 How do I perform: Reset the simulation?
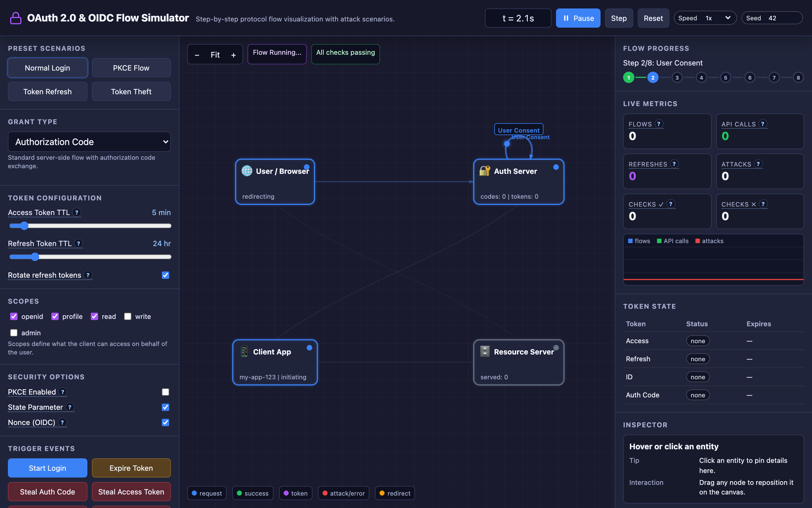click(x=653, y=18)
